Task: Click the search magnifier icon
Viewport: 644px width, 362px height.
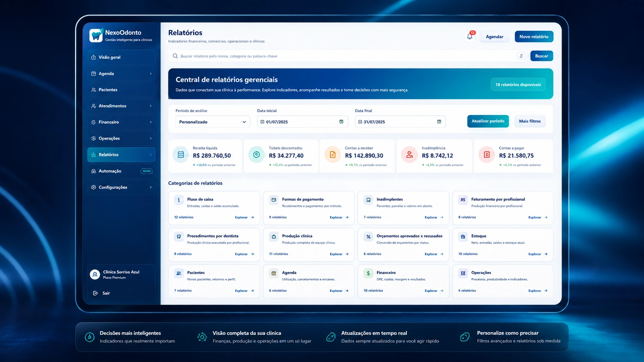Action: point(175,56)
